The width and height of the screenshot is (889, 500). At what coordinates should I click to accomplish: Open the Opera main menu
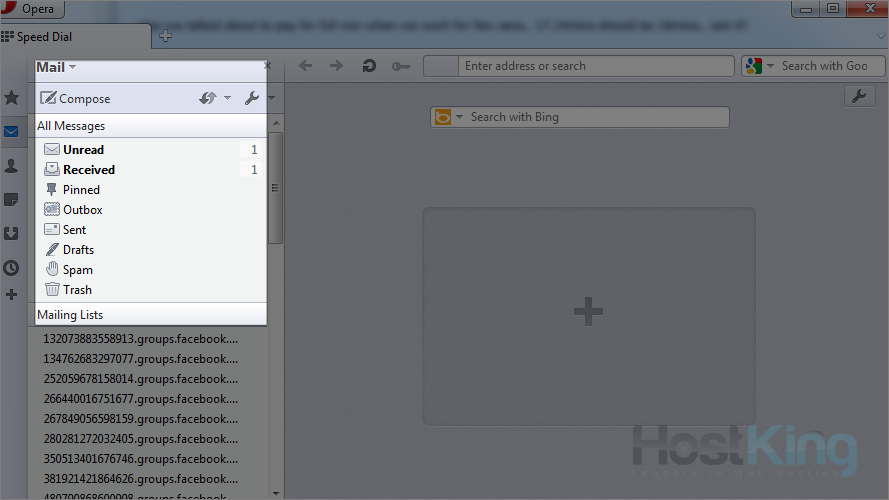pyautogui.click(x=33, y=9)
